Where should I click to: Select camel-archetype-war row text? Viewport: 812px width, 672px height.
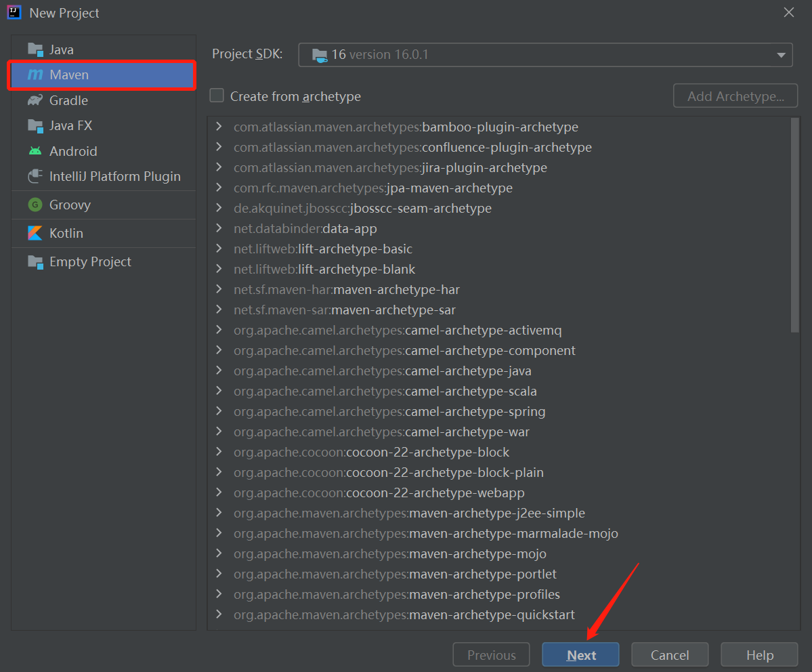381,432
